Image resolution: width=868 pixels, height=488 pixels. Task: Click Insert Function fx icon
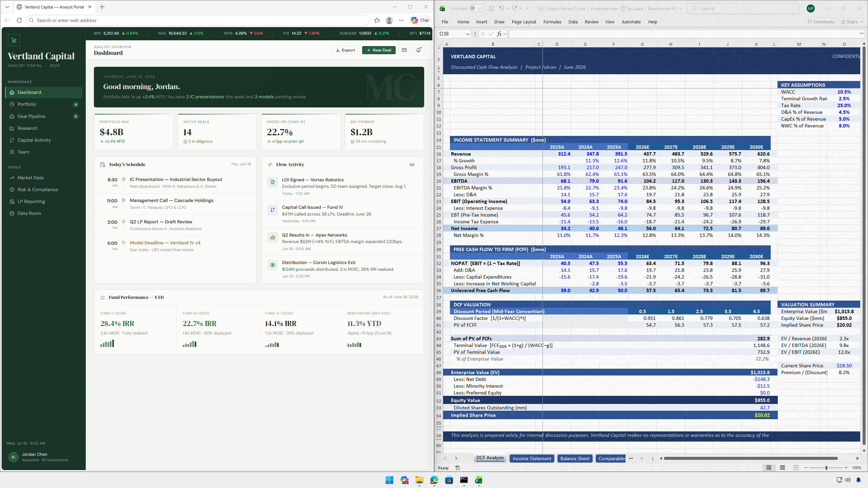click(x=499, y=34)
